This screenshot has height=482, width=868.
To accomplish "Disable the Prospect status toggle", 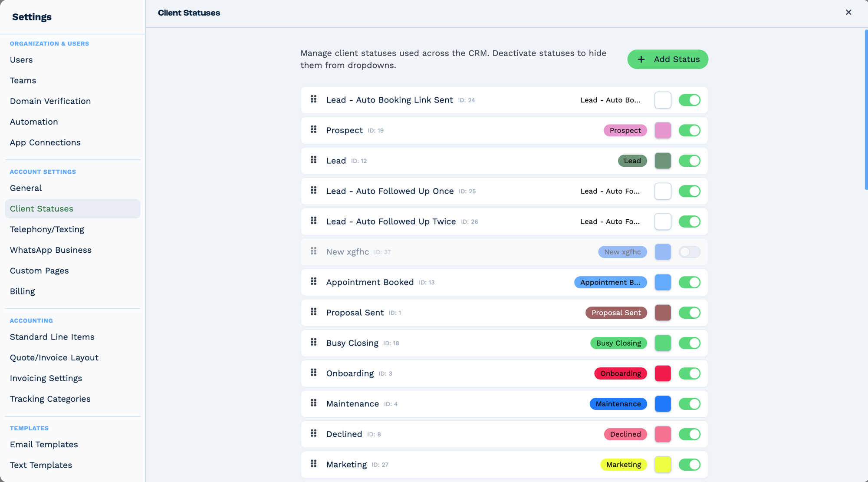I will [x=690, y=130].
